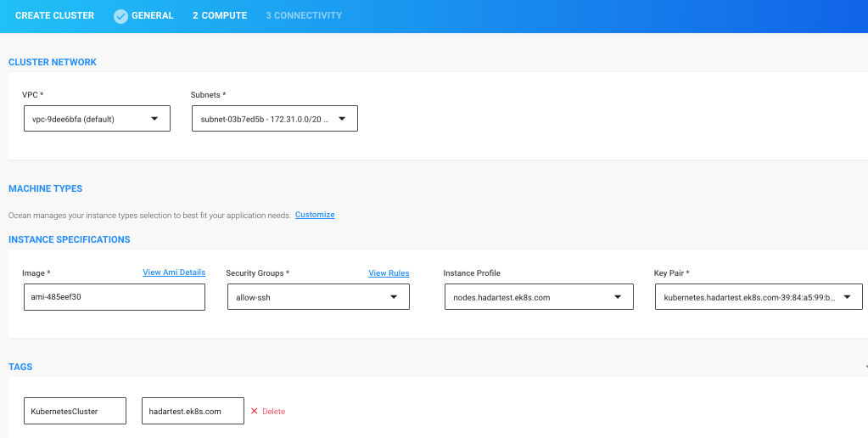The height and width of the screenshot is (438, 868).
Task: Click the KubernetesCluster tag key field
Action: click(x=75, y=411)
